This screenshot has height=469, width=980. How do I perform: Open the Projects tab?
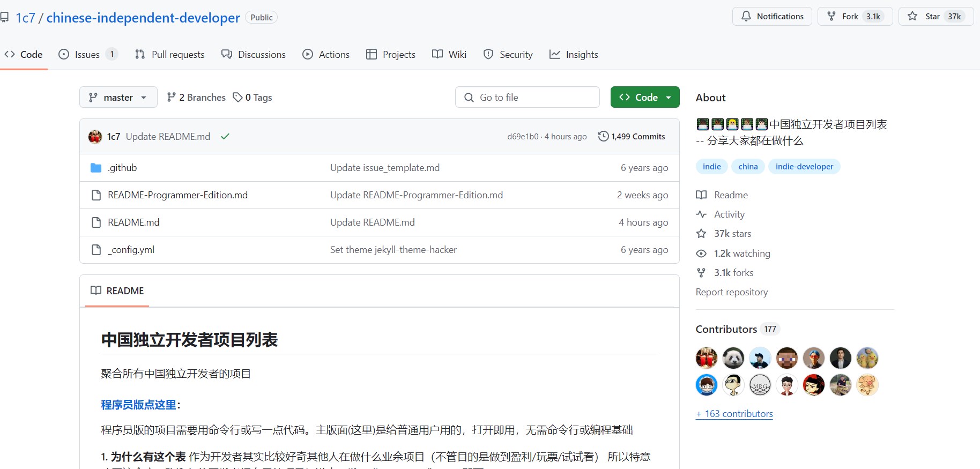[391, 54]
